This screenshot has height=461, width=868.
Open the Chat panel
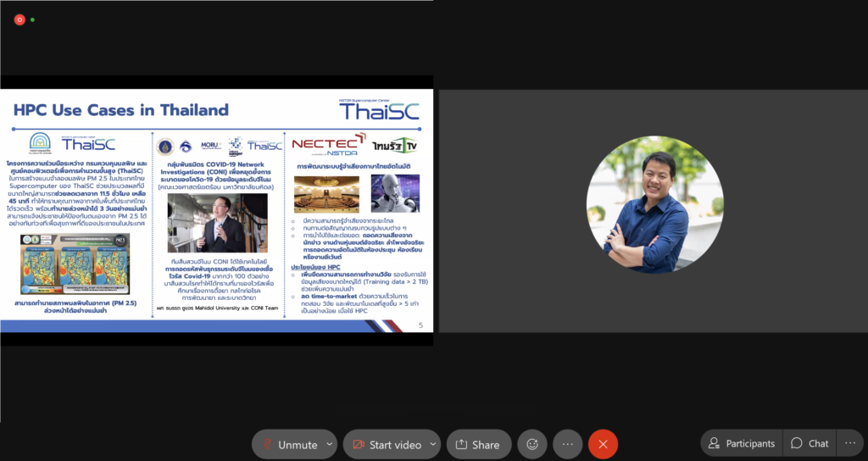(x=810, y=443)
